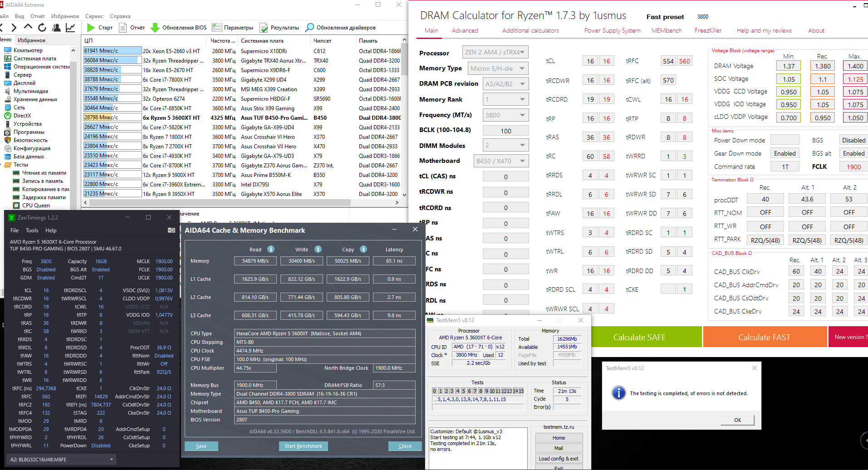The image size is (868, 470).
Task: Open the Memory Type dropdown
Action: [x=498, y=69]
